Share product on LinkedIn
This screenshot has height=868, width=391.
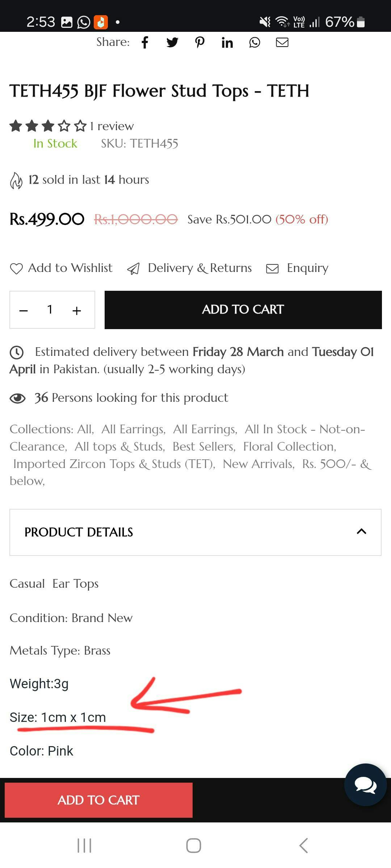(x=227, y=43)
